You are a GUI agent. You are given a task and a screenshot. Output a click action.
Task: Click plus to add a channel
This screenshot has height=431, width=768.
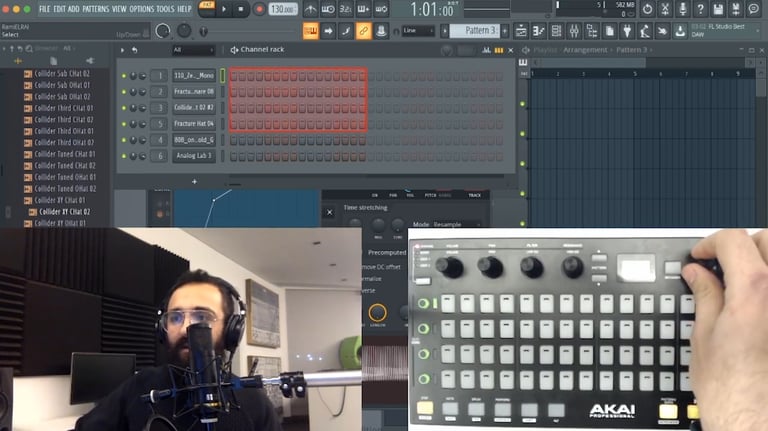(x=194, y=182)
